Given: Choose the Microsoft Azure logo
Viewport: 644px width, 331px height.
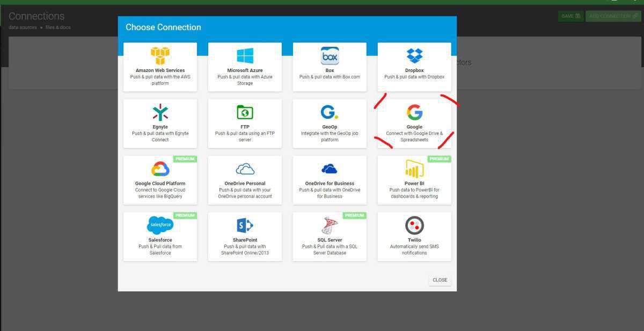Looking at the screenshot, I should pyautogui.click(x=245, y=55).
